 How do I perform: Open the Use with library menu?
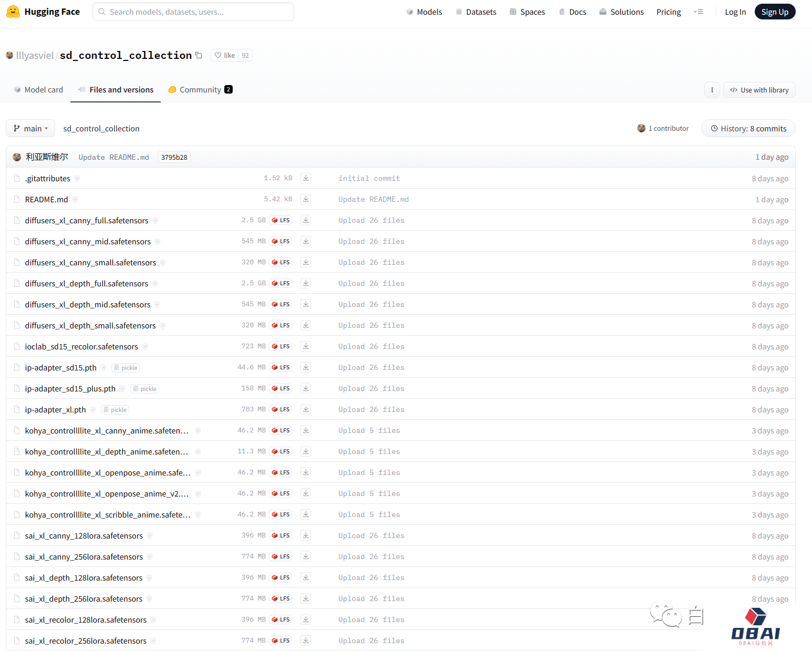coord(759,90)
